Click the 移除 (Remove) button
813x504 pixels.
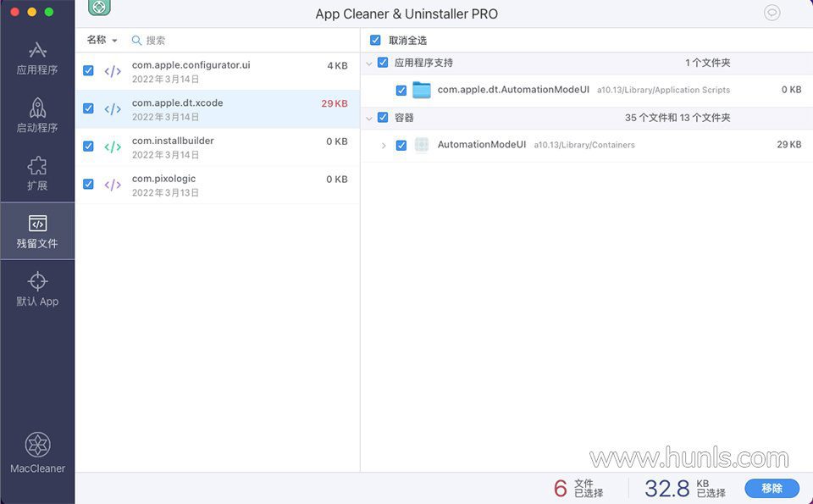pos(772,488)
